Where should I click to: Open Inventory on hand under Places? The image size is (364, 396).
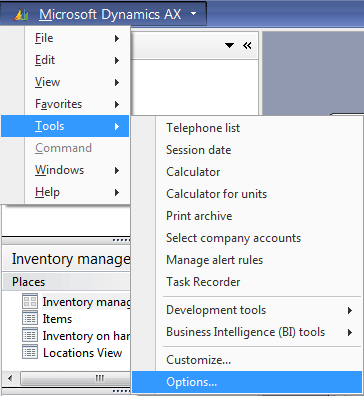click(86, 336)
